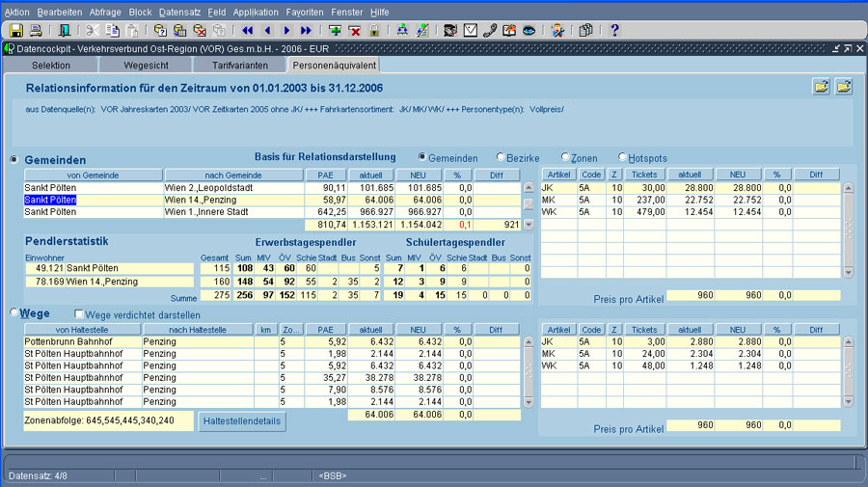Go to next record arrow
Viewport: 868px width, 487px height.
(286, 31)
